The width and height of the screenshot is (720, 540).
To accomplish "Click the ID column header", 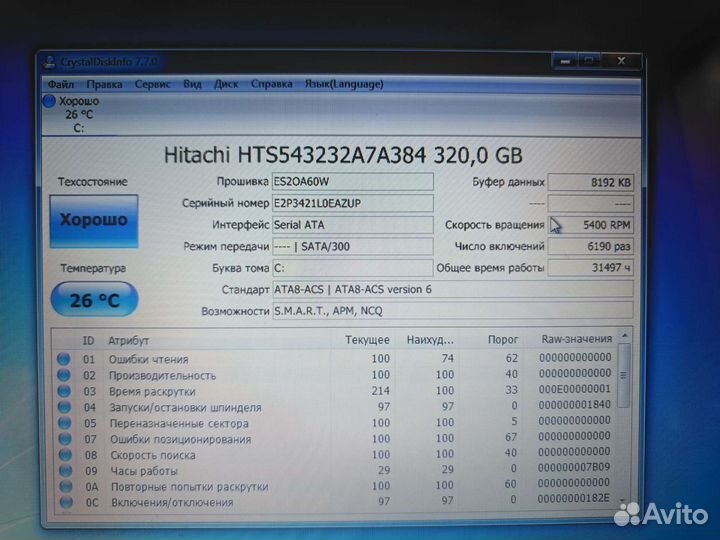I will pyautogui.click(x=88, y=341).
